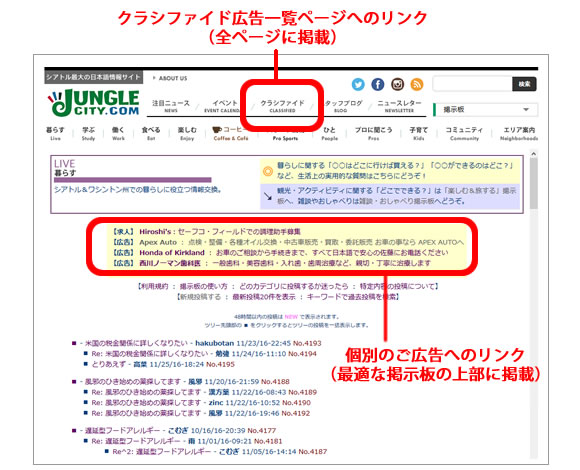This screenshot has width=580, height=470.
Task: Click the 暮らしに関する yellow notice text
Action: pos(395,170)
